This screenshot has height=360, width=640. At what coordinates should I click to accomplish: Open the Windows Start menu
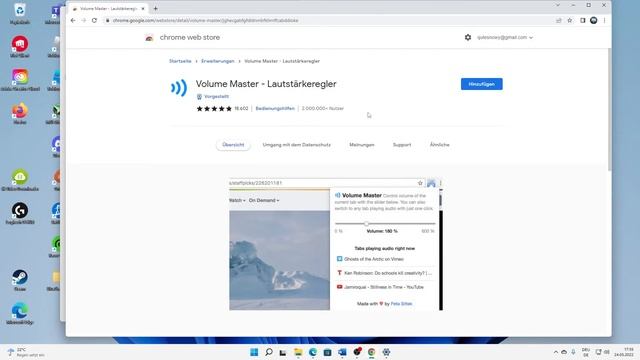(254, 352)
